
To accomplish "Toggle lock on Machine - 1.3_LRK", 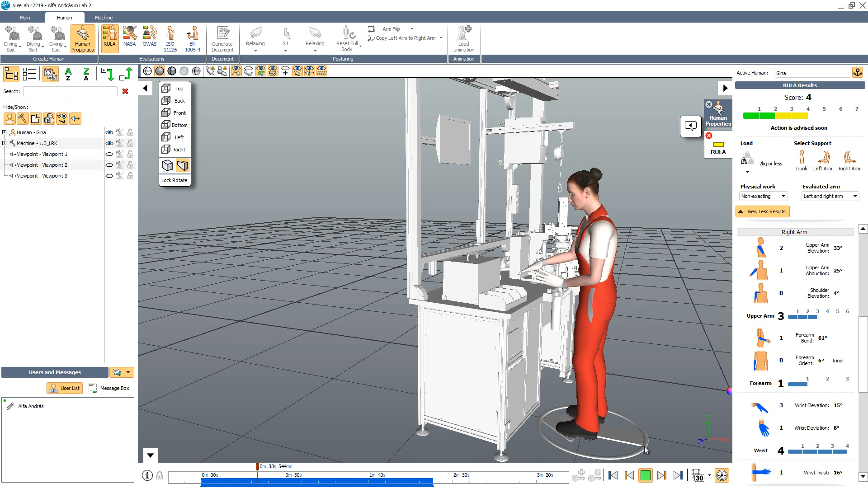I will pyautogui.click(x=130, y=143).
